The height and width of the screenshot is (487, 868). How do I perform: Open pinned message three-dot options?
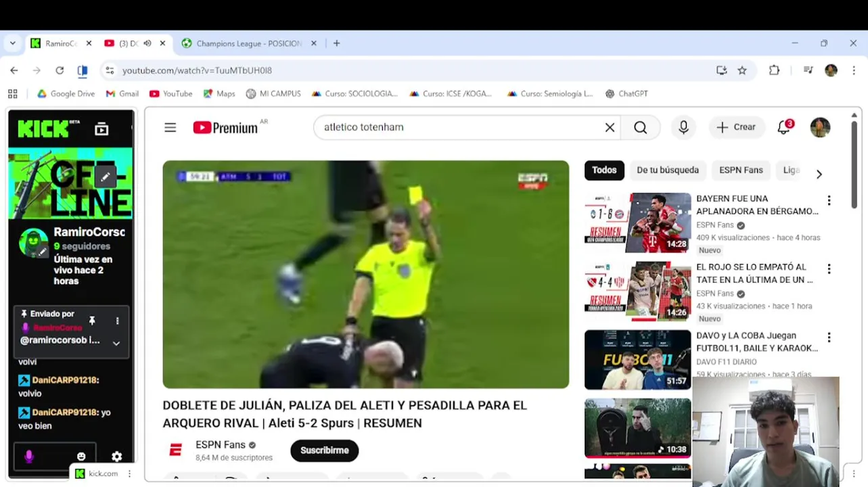point(117,321)
